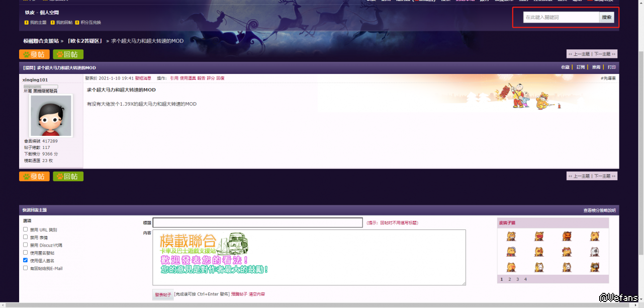The height and width of the screenshot is (308, 644).
Task: Toggle 使用匿名發帖 checkbox
Action: [26, 253]
